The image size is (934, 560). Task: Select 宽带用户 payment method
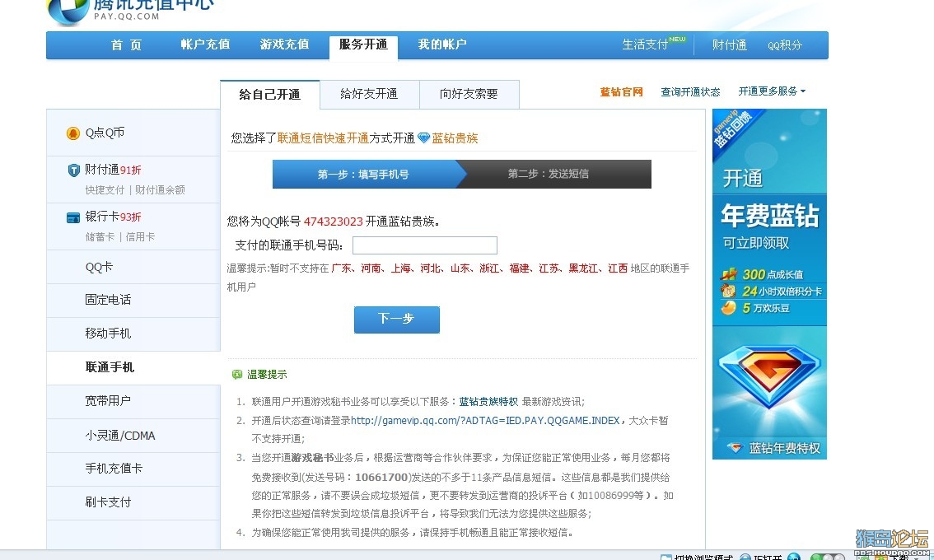pyautogui.click(x=133, y=402)
